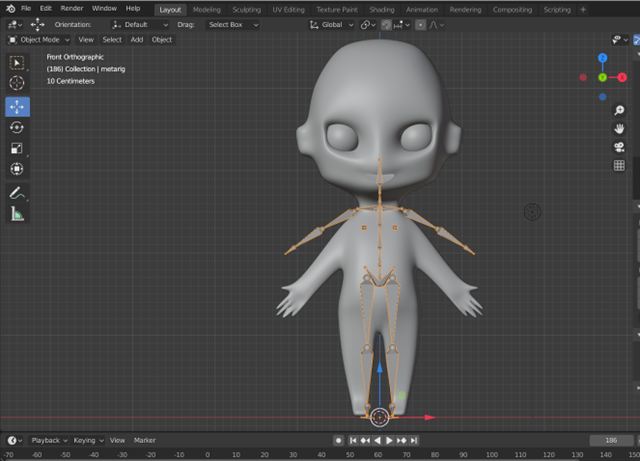640x461 pixels.
Task: Open the Add menu in viewport header
Action: point(137,40)
